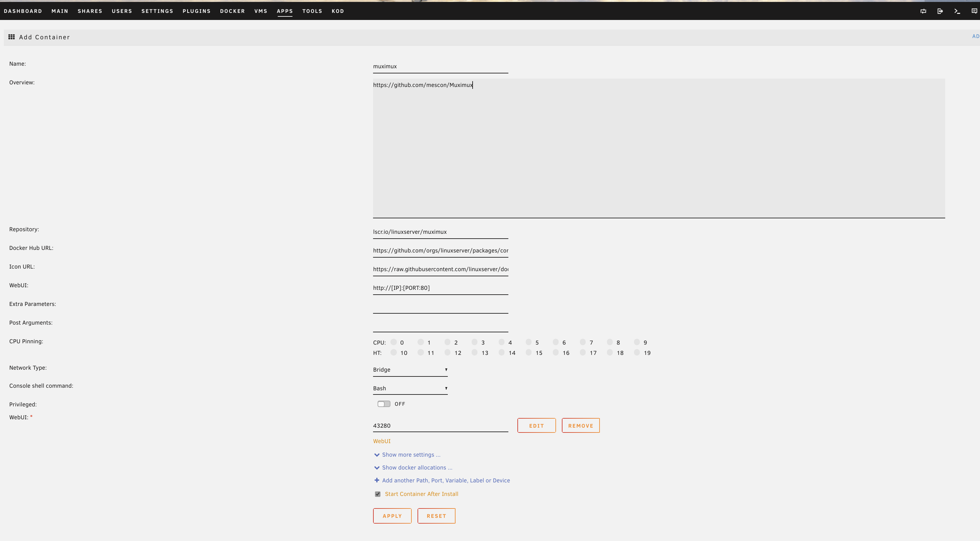Click plus icon to add another Path
The image size is (980, 541).
click(377, 480)
